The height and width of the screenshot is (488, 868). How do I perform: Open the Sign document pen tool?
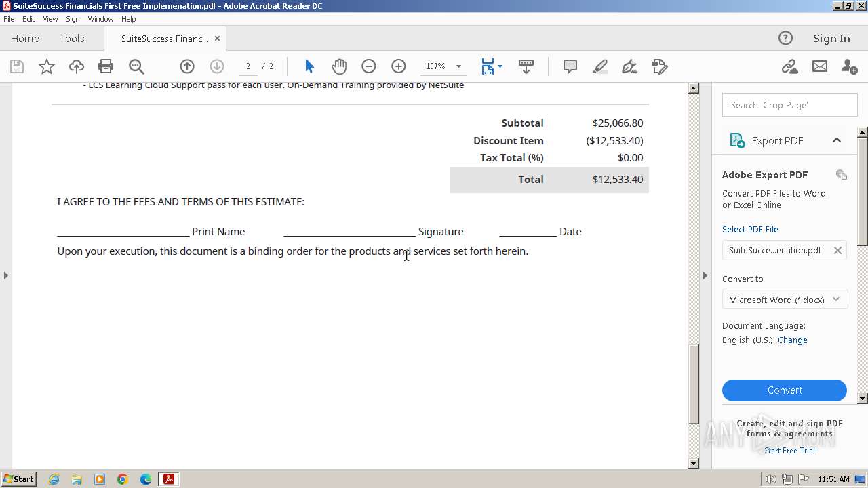[630, 66]
